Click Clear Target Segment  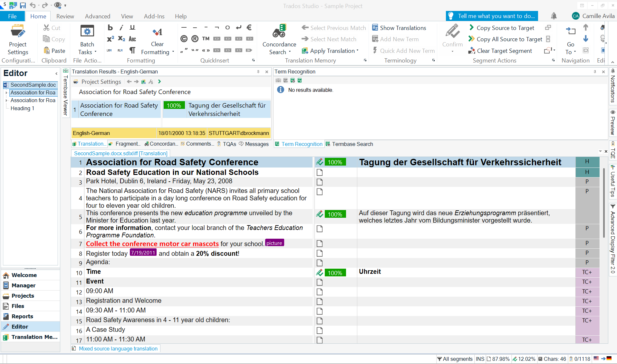point(500,51)
